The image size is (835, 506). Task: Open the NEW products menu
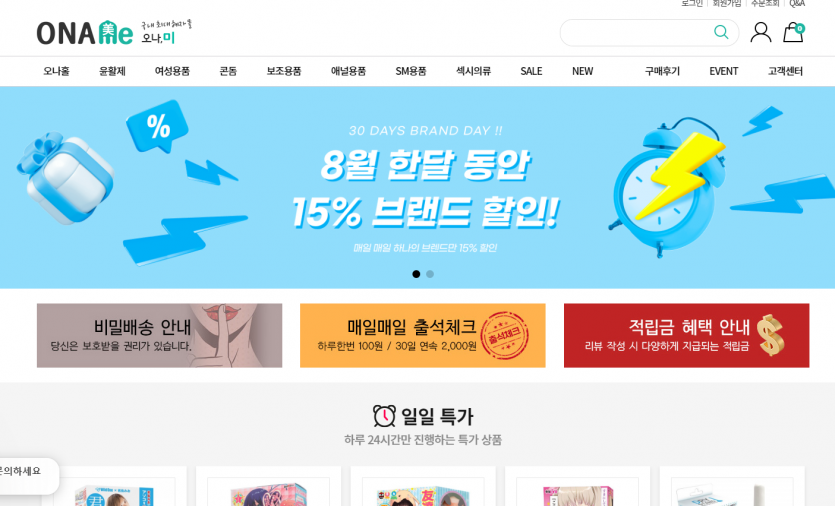(x=582, y=71)
